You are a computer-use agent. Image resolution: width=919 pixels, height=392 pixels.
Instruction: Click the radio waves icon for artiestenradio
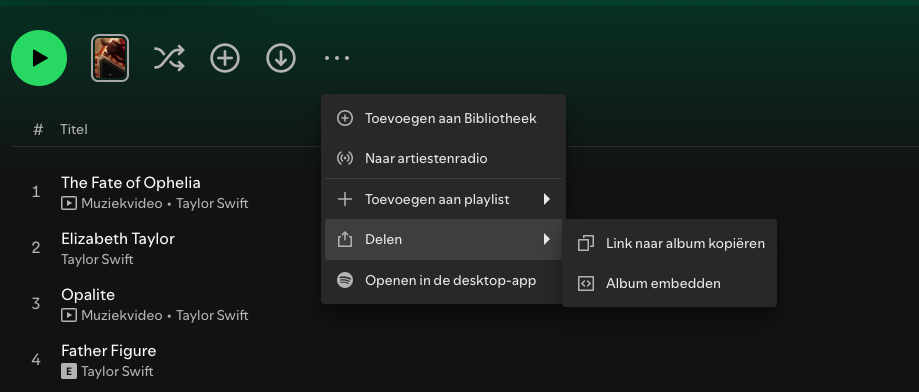coord(345,158)
